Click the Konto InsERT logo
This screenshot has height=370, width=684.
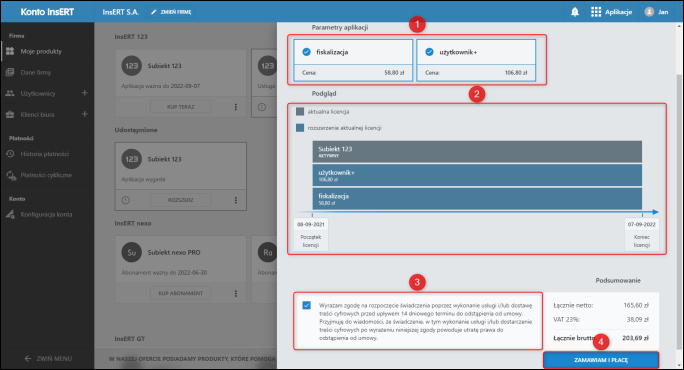click(47, 12)
